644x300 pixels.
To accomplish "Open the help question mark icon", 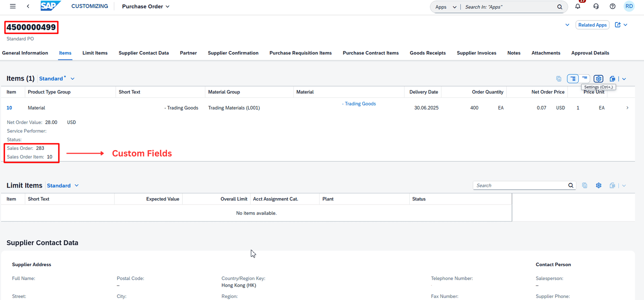I will coord(613,6).
